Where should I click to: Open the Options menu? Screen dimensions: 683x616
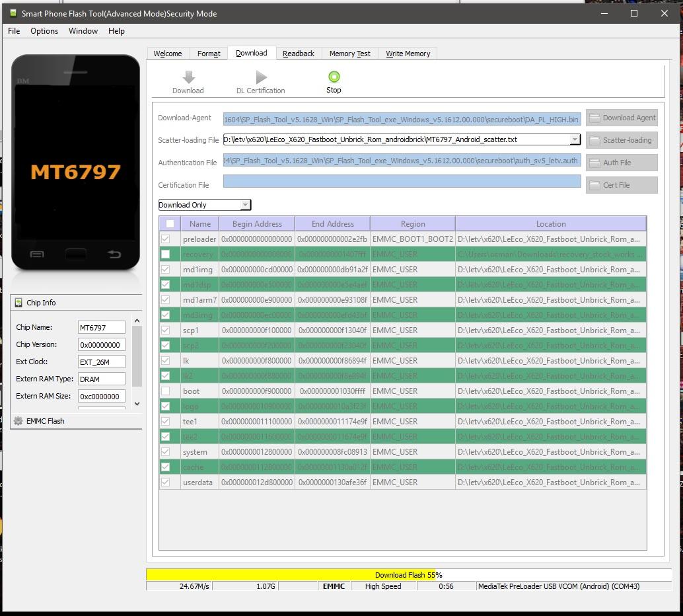(44, 31)
